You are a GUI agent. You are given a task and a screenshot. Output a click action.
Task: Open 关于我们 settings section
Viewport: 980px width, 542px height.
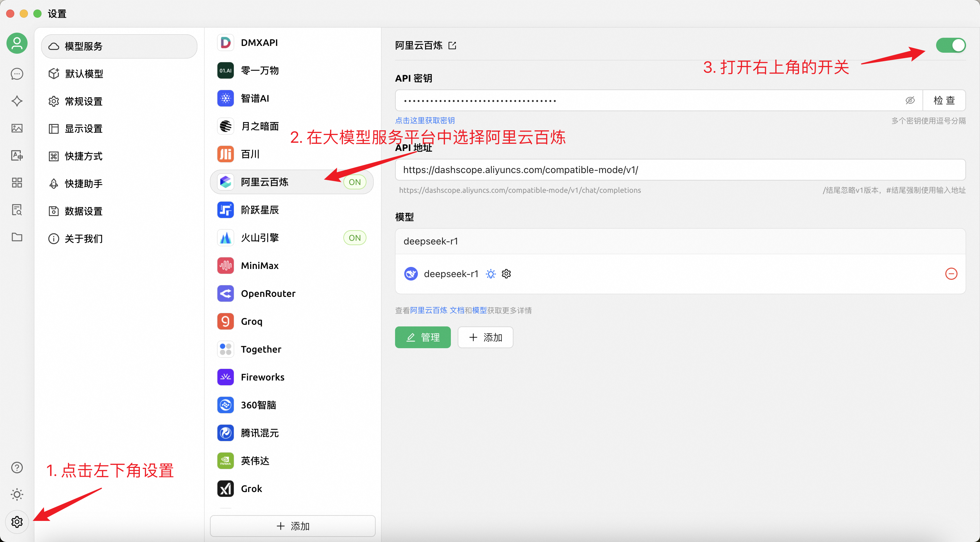click(119, 239)
